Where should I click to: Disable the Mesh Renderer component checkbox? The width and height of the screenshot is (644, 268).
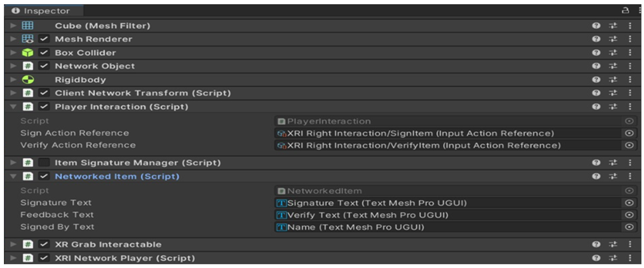click(44, 39)
